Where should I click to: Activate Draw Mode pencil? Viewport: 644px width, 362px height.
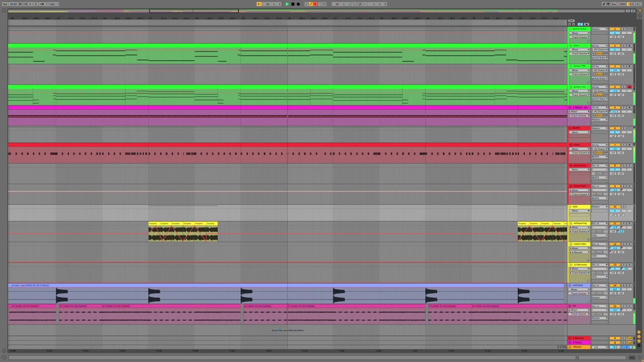coord(604,4)
